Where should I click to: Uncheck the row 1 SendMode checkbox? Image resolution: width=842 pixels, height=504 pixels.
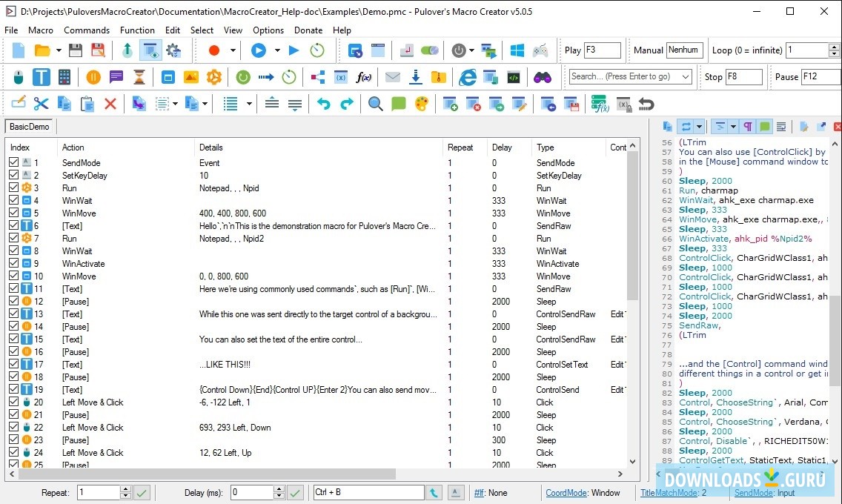(14, 162)
